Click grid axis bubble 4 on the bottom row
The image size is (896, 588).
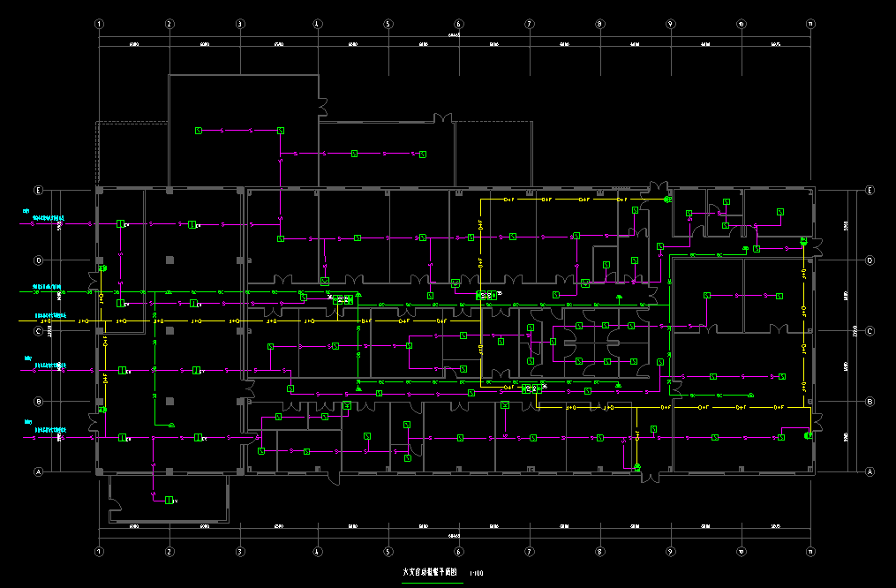click(316, 552)
